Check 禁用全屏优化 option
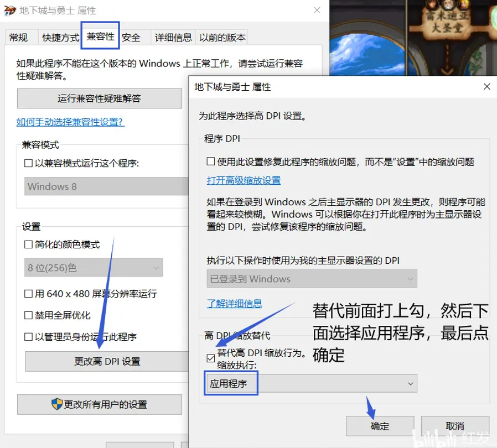 [28, 315]
